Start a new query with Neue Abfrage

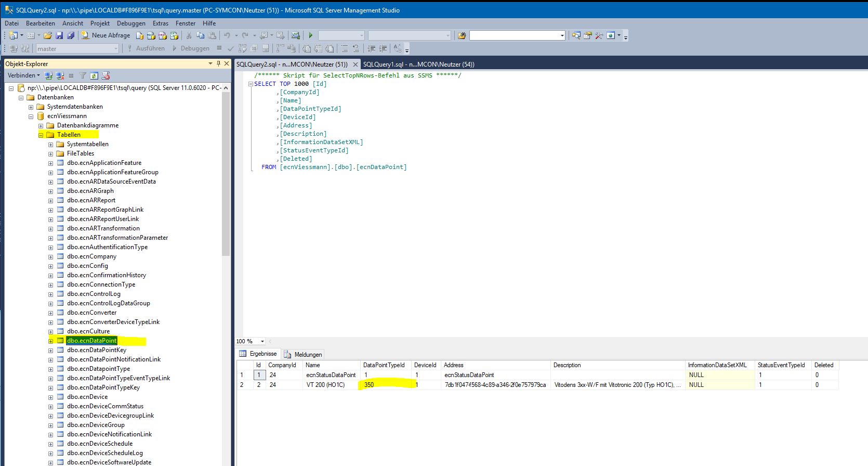[x=106, y=35]
